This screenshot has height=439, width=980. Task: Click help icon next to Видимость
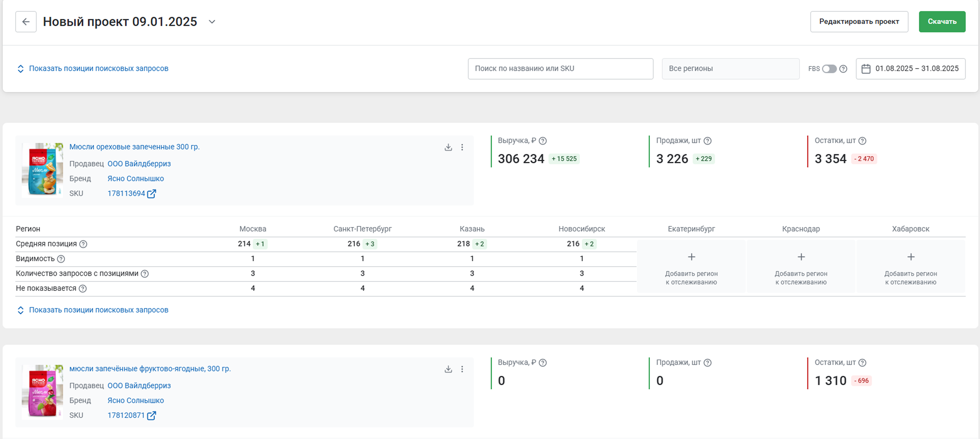pyautogui.click(x=61, y=259)
